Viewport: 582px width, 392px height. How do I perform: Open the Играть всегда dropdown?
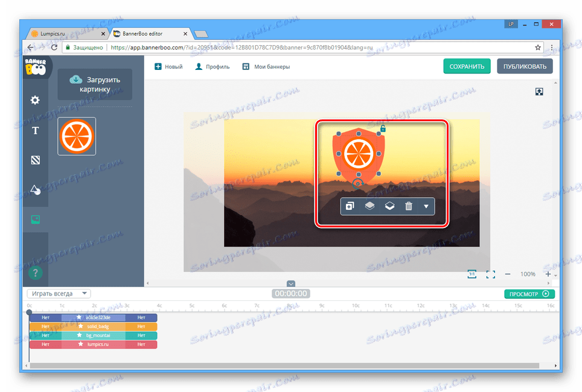pyautogui.click(x=59, y=293)
